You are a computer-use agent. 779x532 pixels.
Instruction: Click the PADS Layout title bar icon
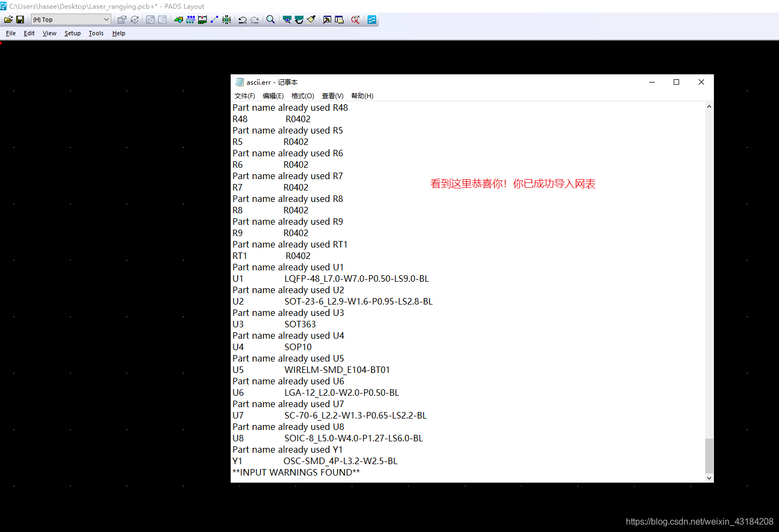3,6
